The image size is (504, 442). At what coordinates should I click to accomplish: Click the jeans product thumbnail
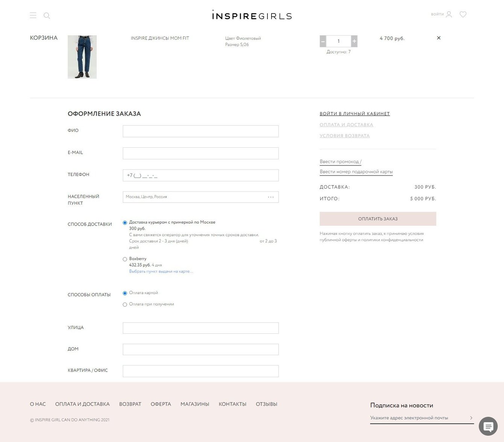(82, 57)
